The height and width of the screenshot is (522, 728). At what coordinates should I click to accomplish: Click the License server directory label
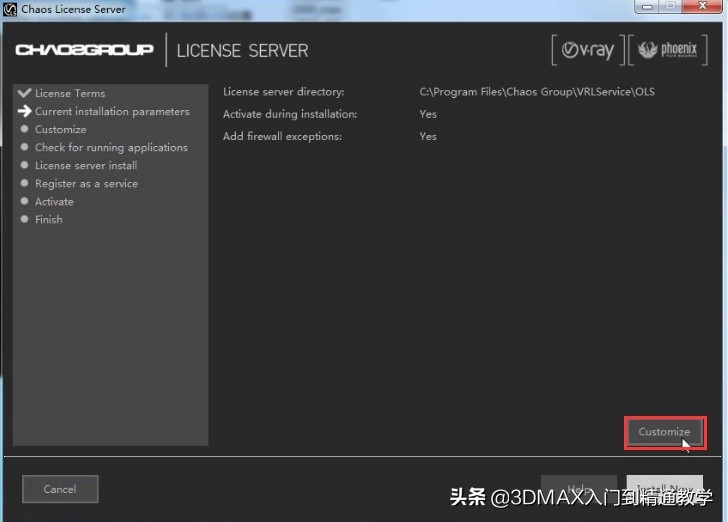point(284,92)
